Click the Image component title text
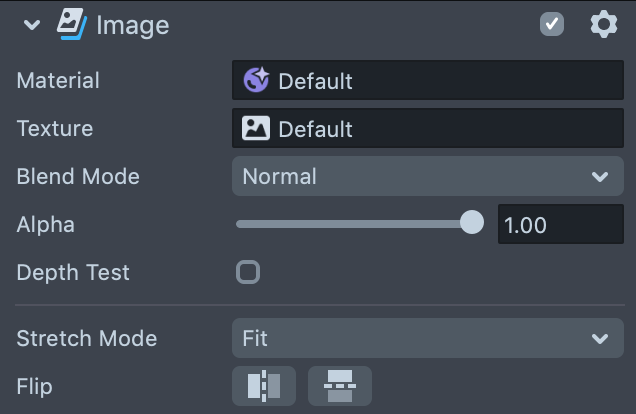The height and width of the screenshot is (414, 636). (132, 26)
